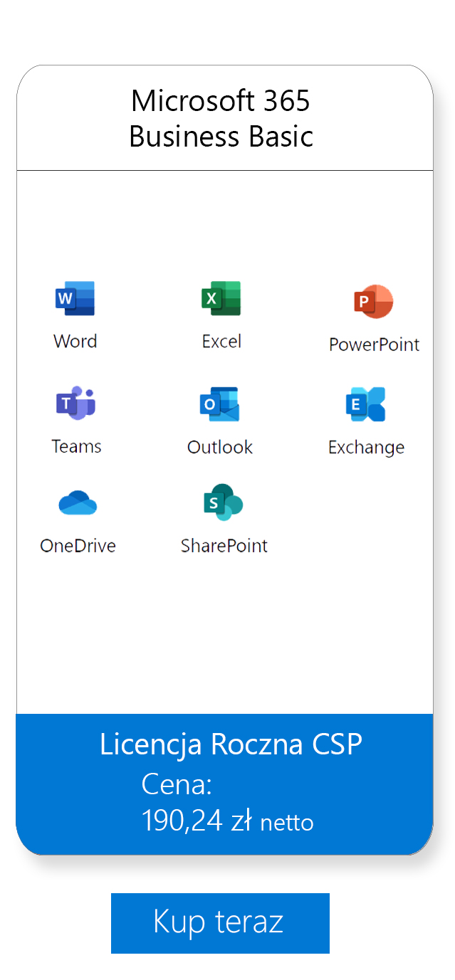Select the Exchange text label
Viewport: 455px width, 980px height.
point(366,448)
